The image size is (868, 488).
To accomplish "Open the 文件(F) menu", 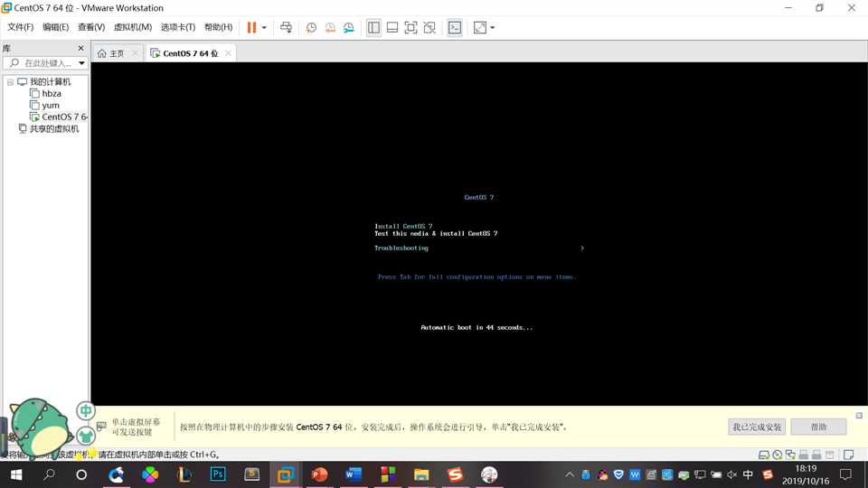I will pos(20,27).
